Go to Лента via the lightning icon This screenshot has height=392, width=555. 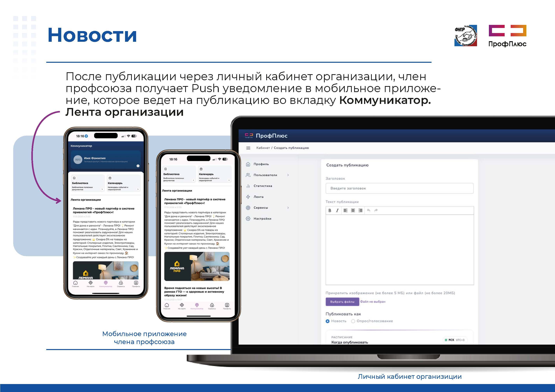point(248,197)
